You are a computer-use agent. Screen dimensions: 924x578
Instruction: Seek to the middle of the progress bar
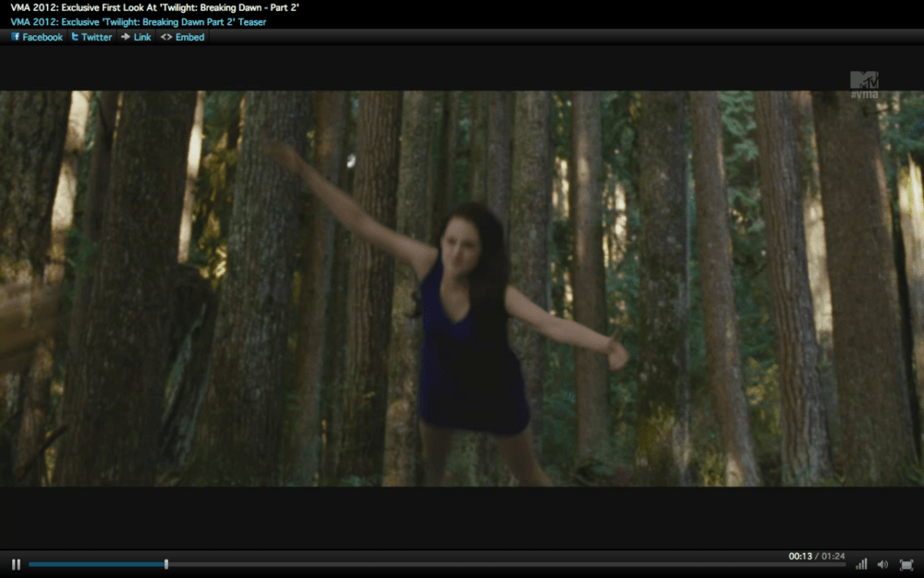coord(437,564)
